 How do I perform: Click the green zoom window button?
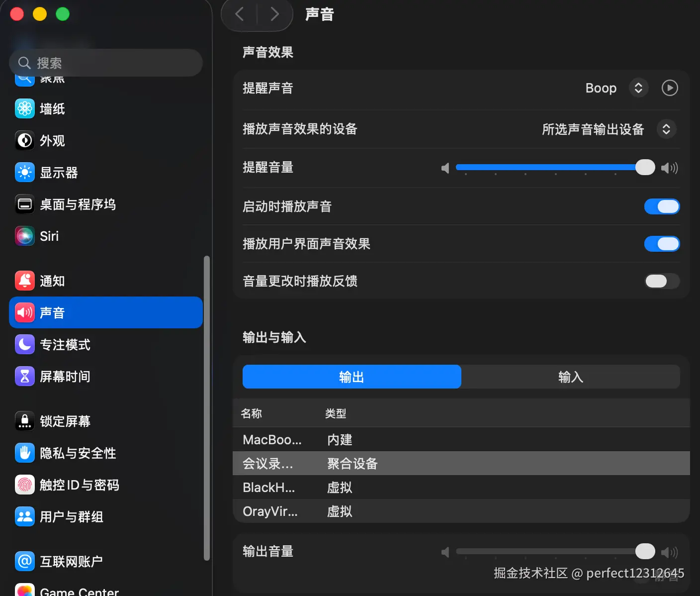coord(63,14)
